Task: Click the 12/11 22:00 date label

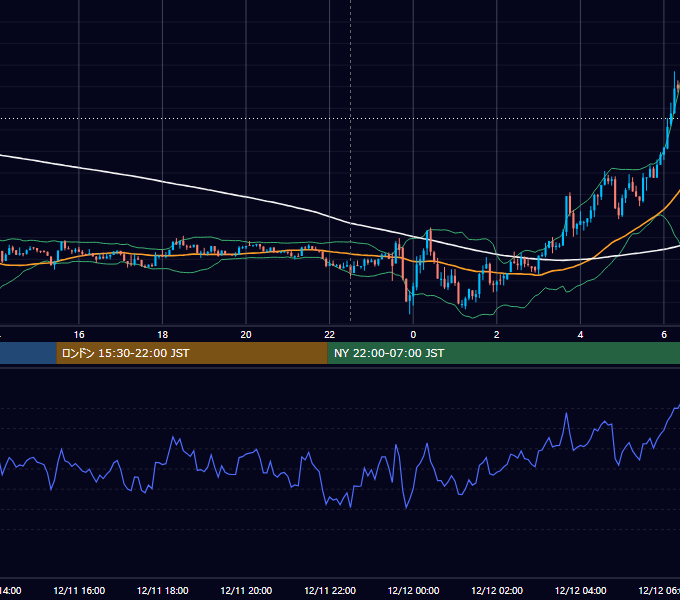Action: click(330, 591)
